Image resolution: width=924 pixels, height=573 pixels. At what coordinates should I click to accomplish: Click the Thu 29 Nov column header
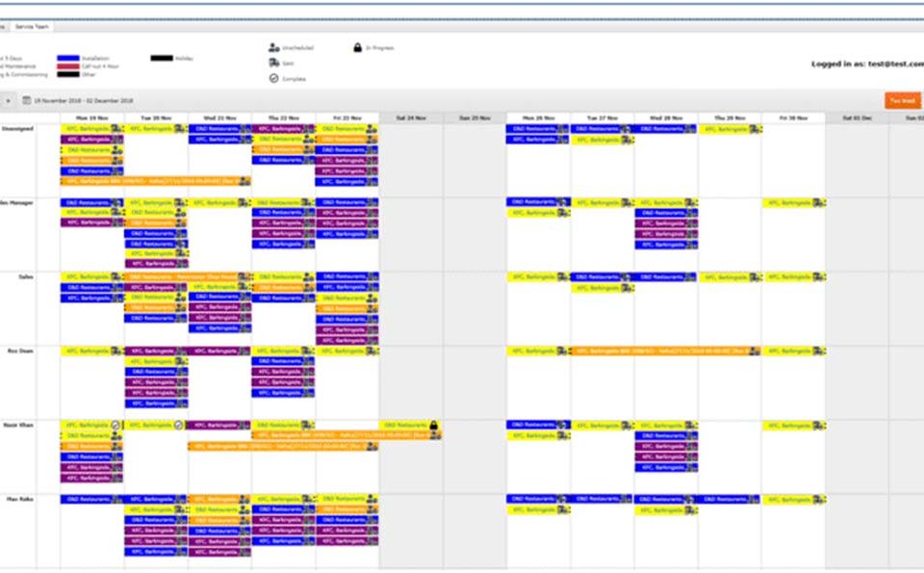pos(730,118)
